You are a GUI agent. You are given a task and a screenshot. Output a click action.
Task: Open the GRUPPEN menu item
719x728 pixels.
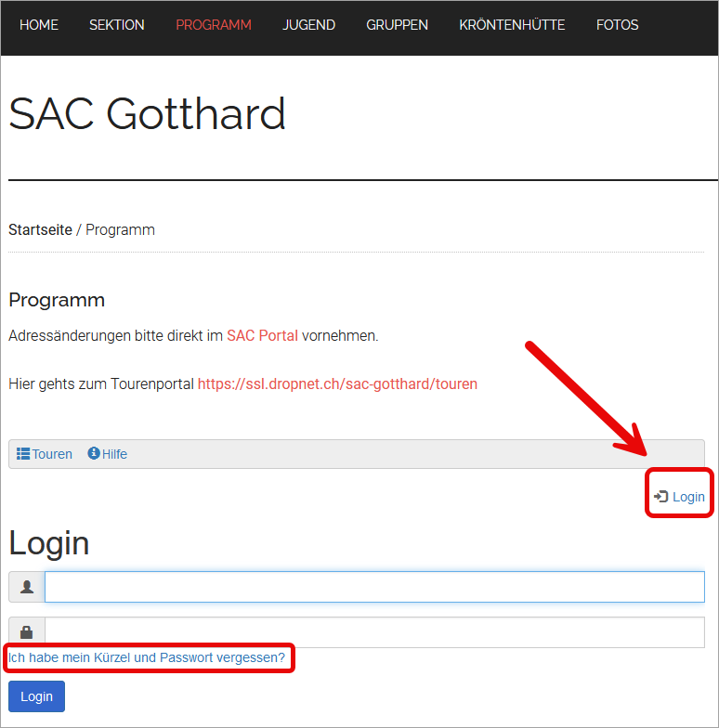[x=398, y=24]
